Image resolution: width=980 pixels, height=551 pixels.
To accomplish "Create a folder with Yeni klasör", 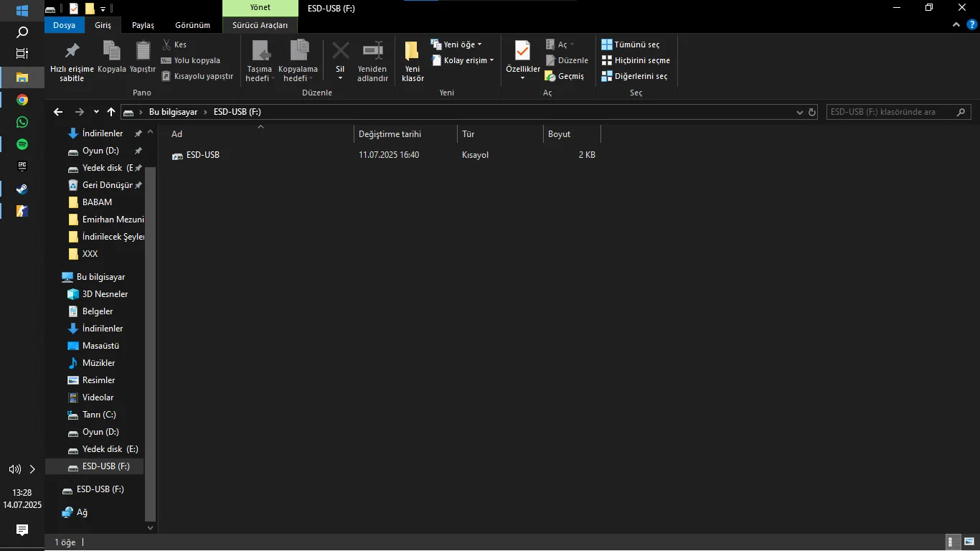I will [413, 61].
